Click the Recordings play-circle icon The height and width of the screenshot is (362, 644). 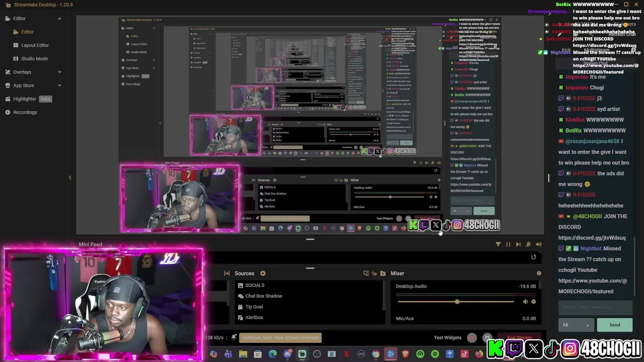tap(8, 112)
